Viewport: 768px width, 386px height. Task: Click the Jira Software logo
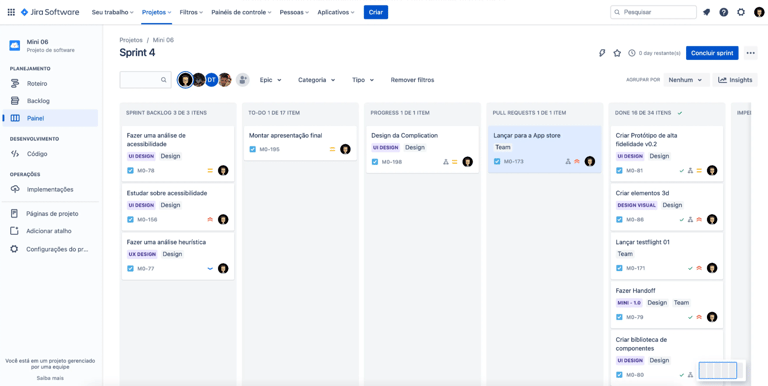49,12
